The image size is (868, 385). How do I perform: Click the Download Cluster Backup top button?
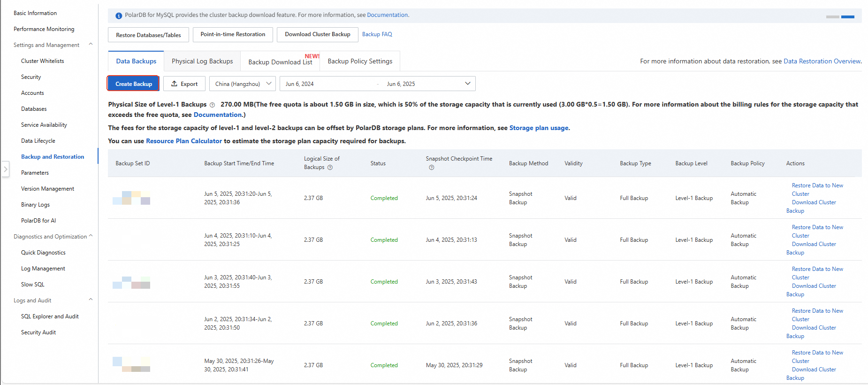(x=318, y=34)
